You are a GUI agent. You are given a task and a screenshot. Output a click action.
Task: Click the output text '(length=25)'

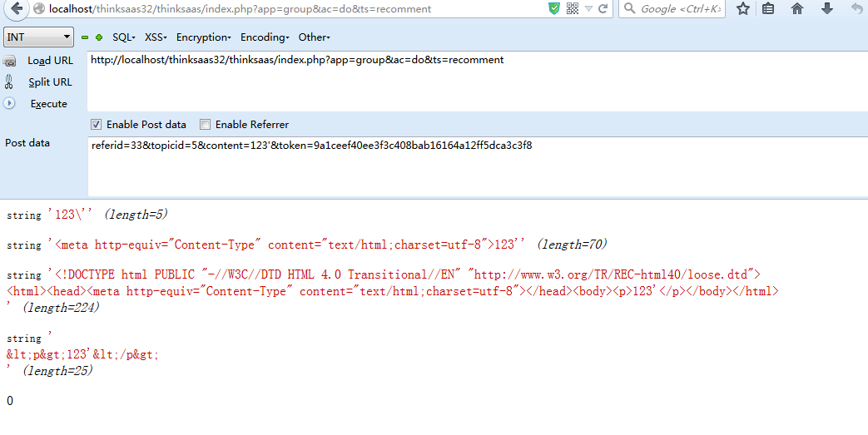click(x=57, y=371)
